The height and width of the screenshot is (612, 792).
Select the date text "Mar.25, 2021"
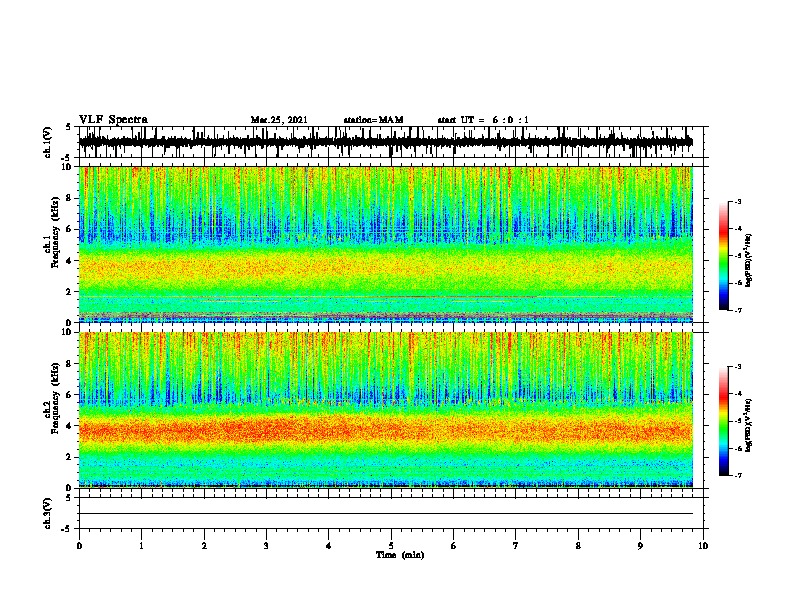(279, 120)
